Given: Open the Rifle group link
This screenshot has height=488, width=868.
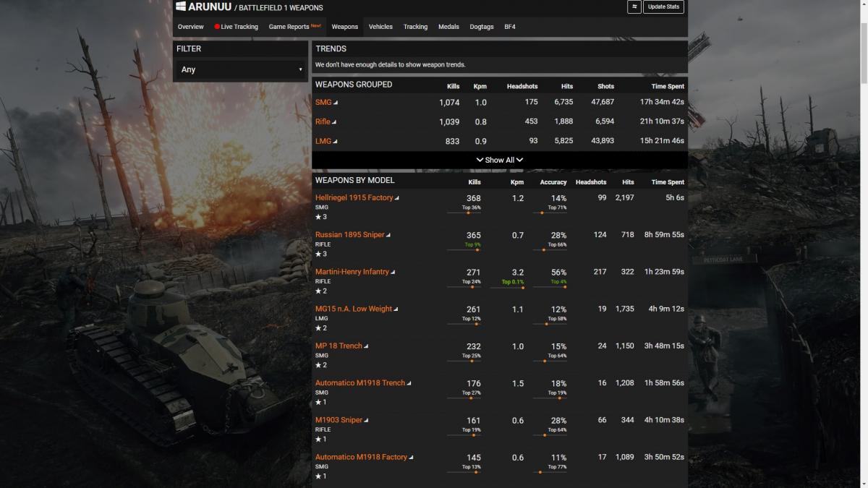Looking at the screenshot, I should [323, 122].
